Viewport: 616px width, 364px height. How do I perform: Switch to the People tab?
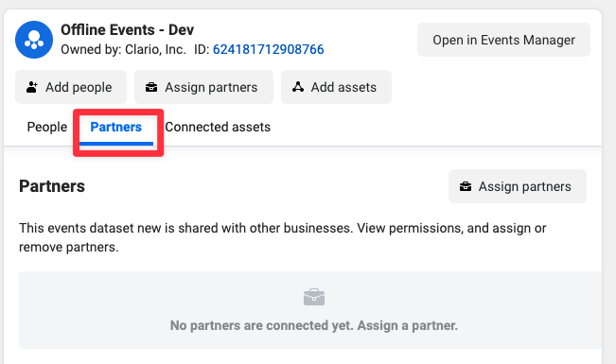click(x=47, y=128)
